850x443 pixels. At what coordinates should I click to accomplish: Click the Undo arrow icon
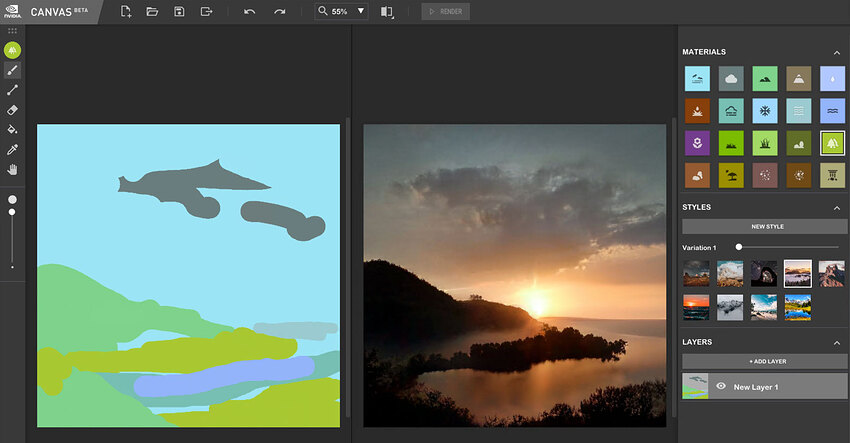(x=249, y=11)
